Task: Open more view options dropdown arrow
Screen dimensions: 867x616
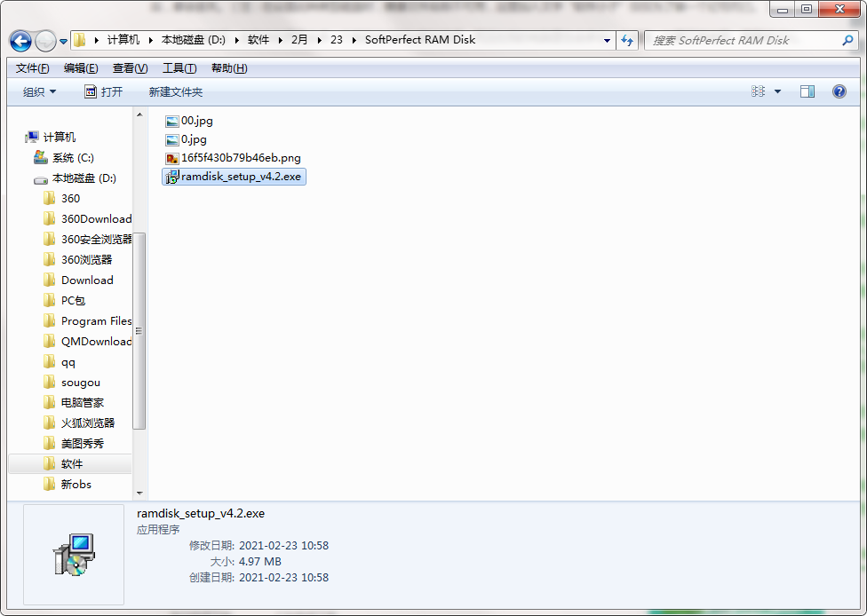Action: pyautogui.click(x=777, y=91)
